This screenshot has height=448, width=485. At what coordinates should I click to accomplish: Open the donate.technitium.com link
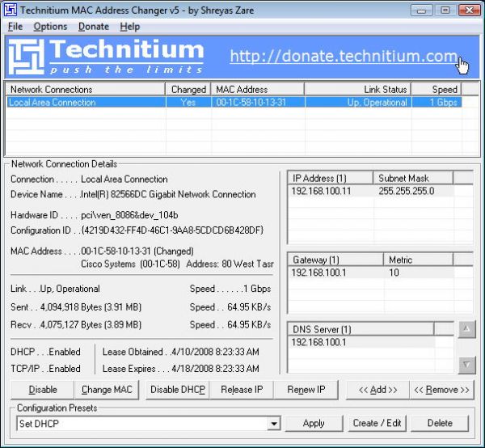coord(344,57)
